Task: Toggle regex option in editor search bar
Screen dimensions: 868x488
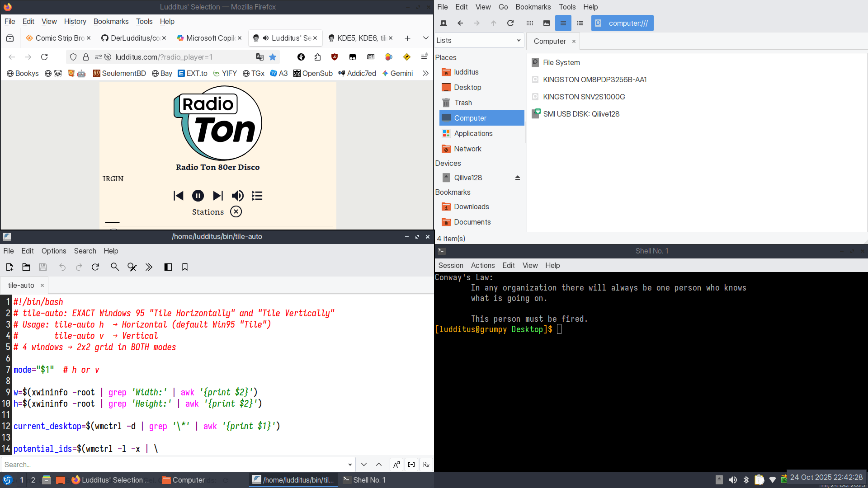Action: tap(426, 465)
